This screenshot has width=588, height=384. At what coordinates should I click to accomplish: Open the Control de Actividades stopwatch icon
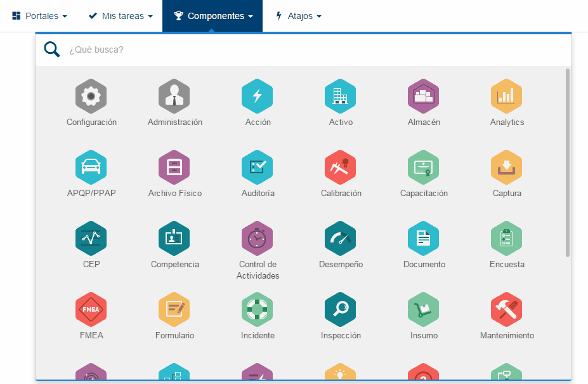click(x=258, y=239)
